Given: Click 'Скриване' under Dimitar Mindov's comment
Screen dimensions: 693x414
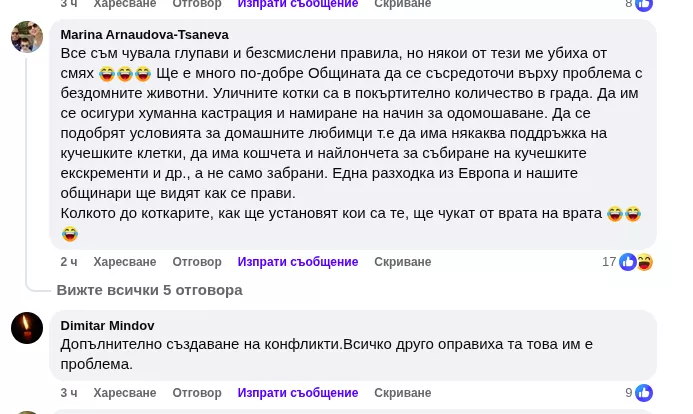Looking at the screenshot, I should pyautogui.click(x=402, y=393).
